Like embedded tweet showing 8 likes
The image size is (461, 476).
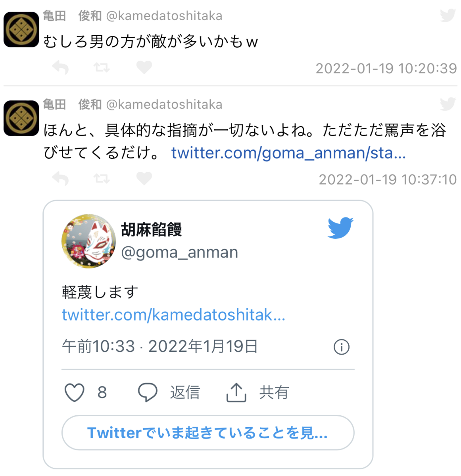tap(85, 392)
